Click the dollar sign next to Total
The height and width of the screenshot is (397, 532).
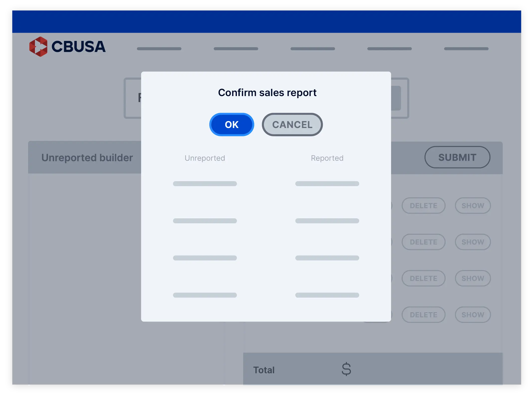tap(346, 369)
